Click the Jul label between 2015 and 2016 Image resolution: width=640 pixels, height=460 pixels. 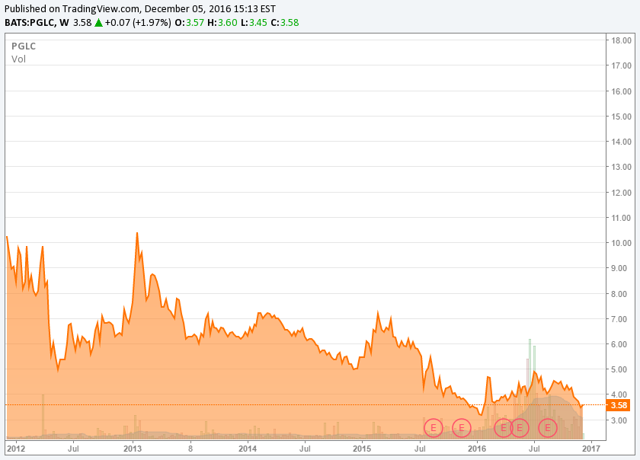(x=420, y=449)
